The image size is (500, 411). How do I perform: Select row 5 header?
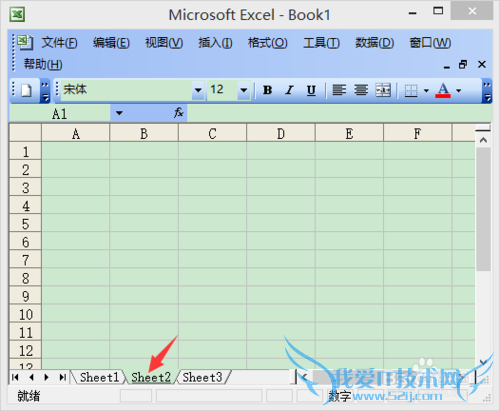pos(25,224)
